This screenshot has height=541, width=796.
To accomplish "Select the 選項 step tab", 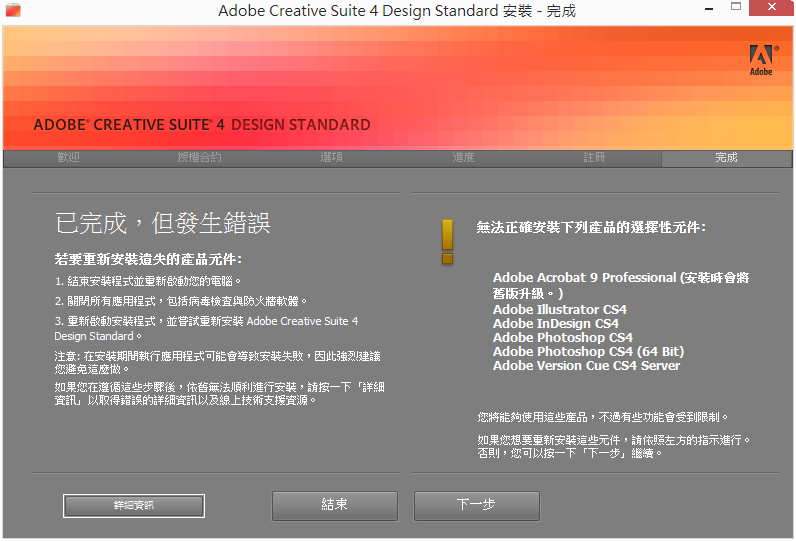I will point(331,158).
